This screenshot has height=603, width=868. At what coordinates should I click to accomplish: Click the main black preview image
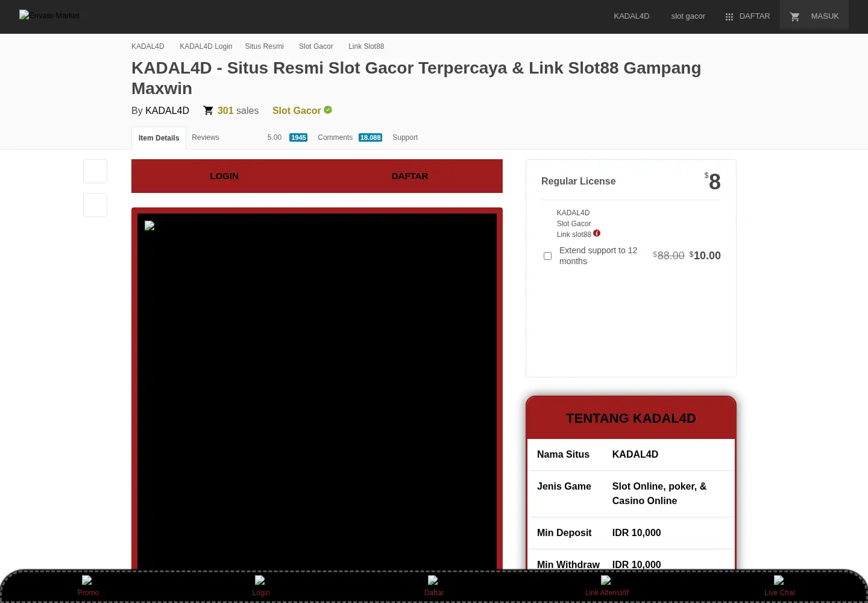(x=317, y=392)
